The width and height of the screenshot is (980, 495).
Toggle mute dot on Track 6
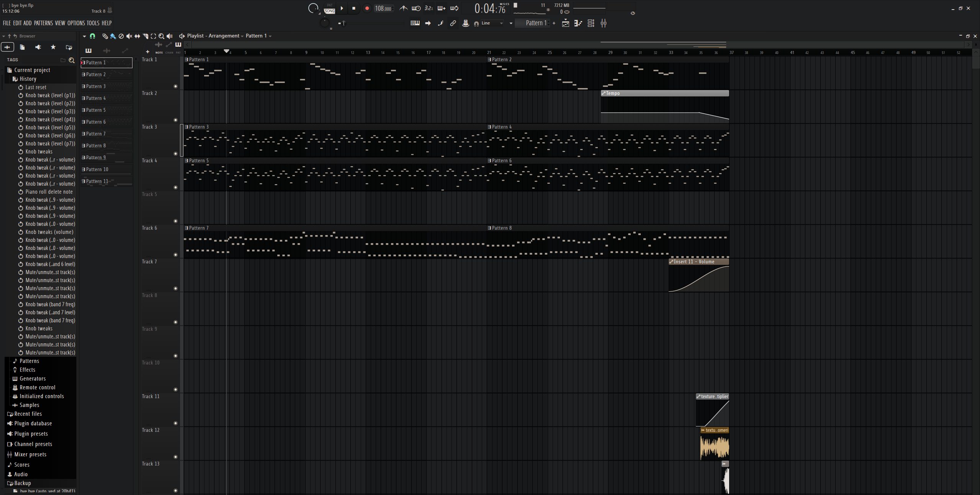coord(176,255)
